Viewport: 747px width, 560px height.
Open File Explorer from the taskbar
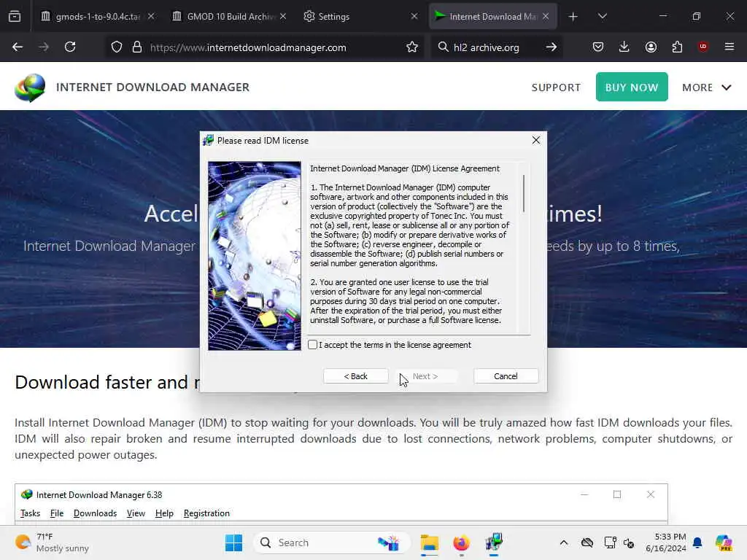[x=429, y=542]
